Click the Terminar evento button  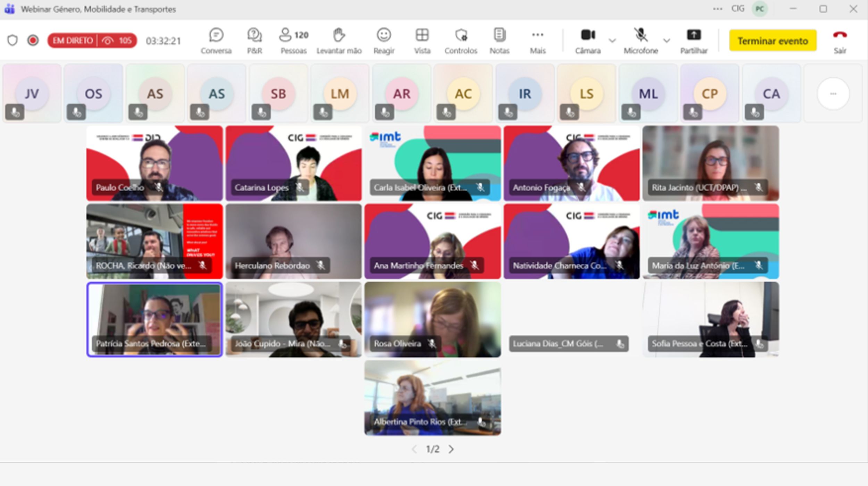773,41
